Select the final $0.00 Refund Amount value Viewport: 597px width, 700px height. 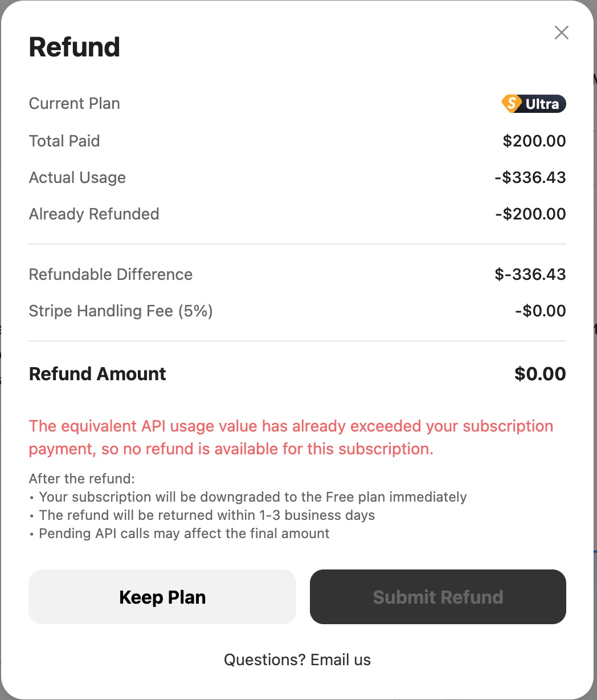tap(539, 374)
